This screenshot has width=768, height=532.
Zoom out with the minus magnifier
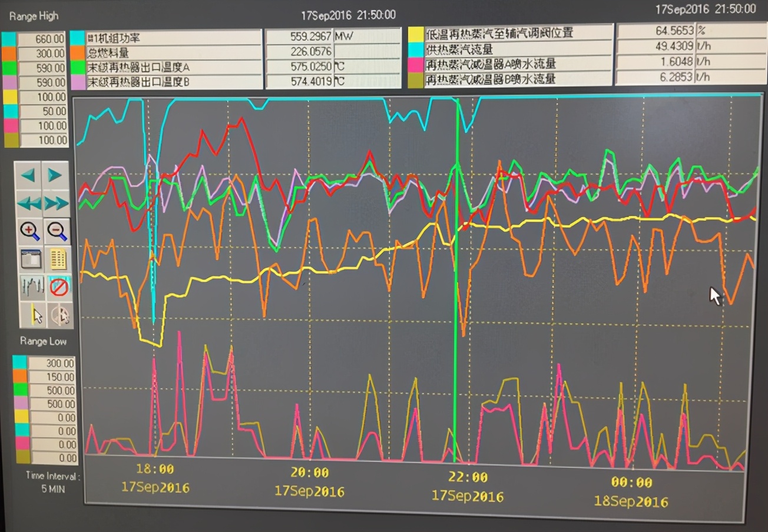point(57,231)
